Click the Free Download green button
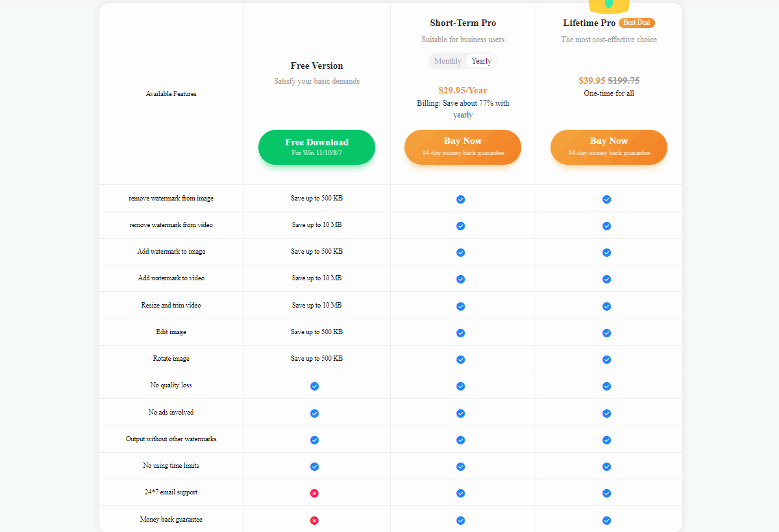Image resolution: width=779 pixels, height=532 pixels. [317, 147]
